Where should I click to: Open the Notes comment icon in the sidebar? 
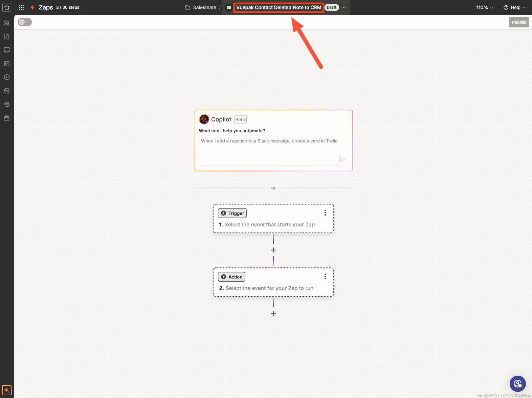(x=7, y=50)
